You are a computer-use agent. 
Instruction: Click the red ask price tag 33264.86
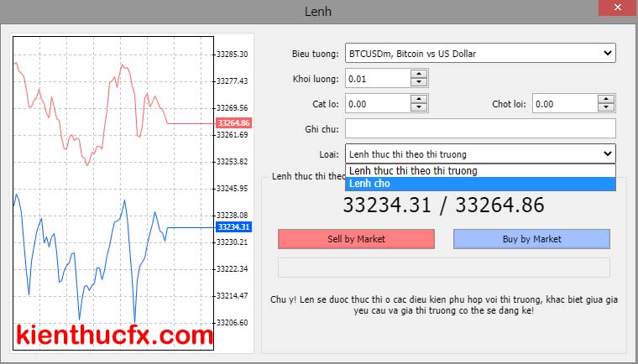pyautogui.click(x=233, y=122)
